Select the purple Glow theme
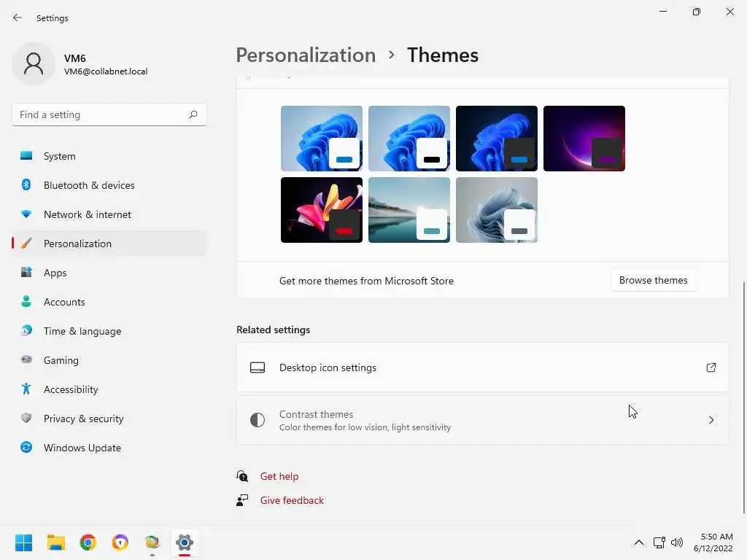Viewport: 747px width, 560px height. pyautogui.click(x=584, y=139)
